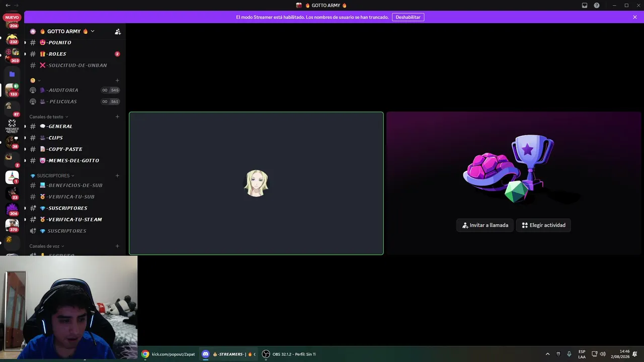Click Invitar a llamada button
Image resolution: width=644 pixels, height=362 pixels.
click(x=486, y=225)
